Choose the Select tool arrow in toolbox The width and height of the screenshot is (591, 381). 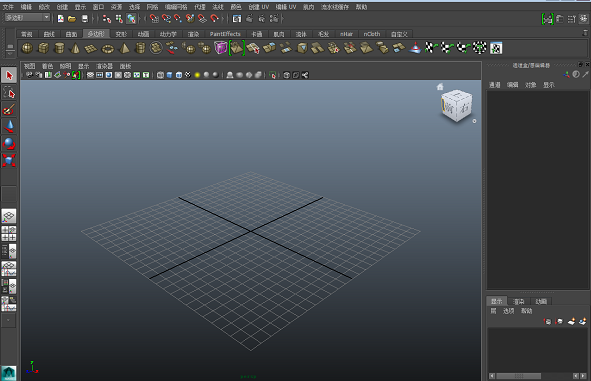[9, 75]
